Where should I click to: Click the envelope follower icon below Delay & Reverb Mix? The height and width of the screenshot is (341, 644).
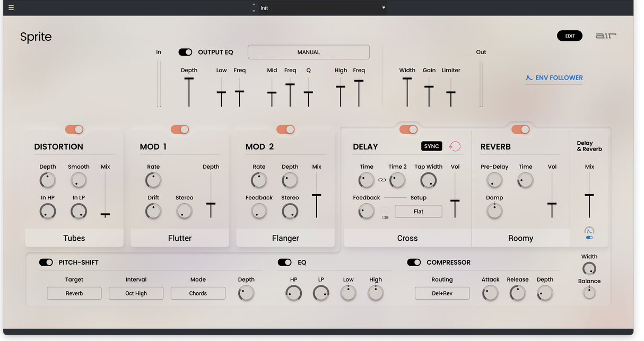[x=589, y=231]
